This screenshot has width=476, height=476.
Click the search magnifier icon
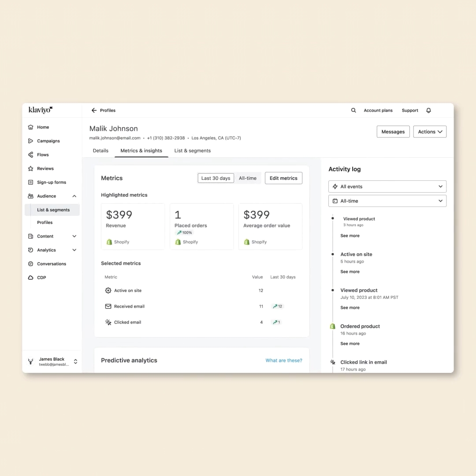click(353, 111)
